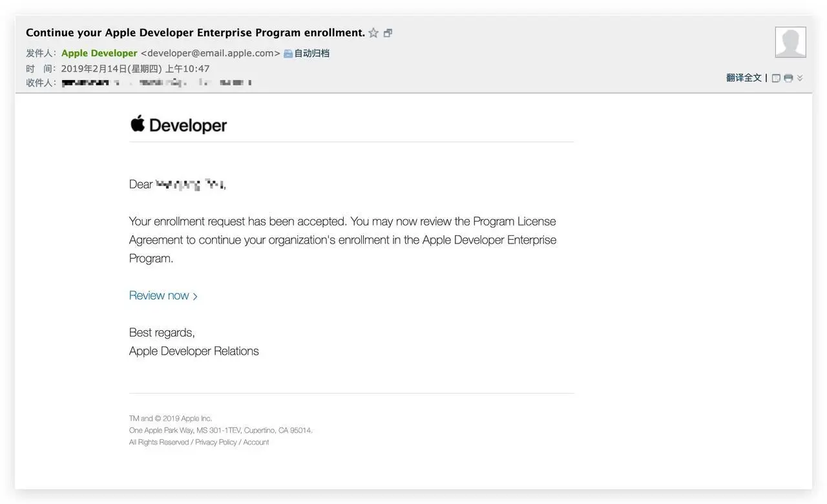Click the email subject line
This screenshot has height=504, width=827.
click(x=195, y=32)
